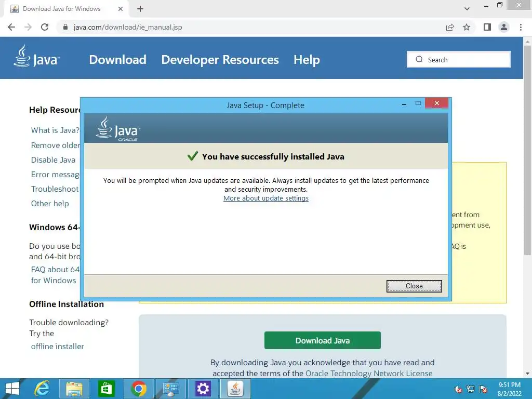Click the green Download Java button
Screen dimensions: 532x399
322,340
